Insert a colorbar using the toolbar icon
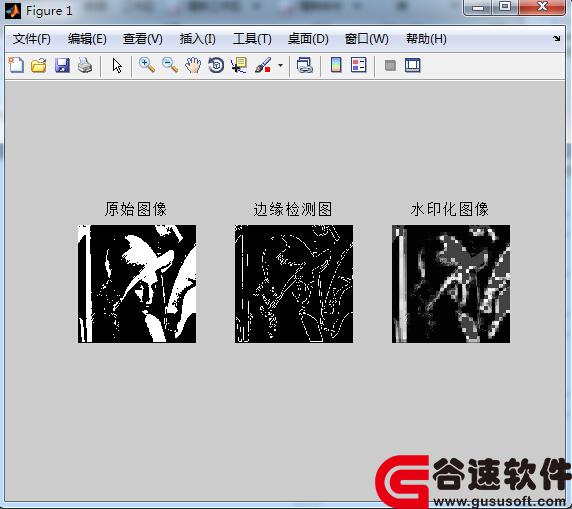572x509 pixels. click(x=336, y=66)
